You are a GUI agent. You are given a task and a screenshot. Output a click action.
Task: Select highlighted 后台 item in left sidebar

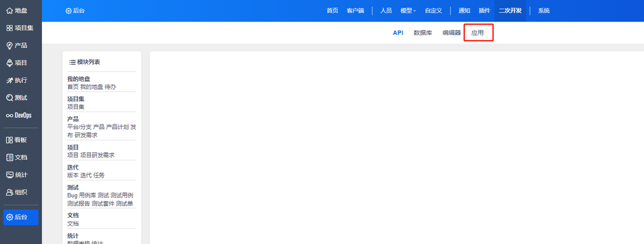(x=21, y=217)
